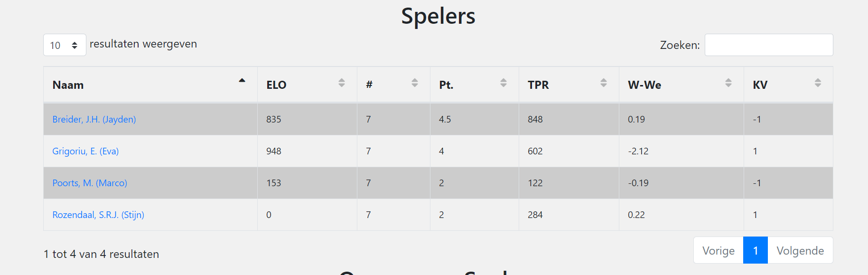
Task: Click the W-We column header label
Action: coord(644,85)
